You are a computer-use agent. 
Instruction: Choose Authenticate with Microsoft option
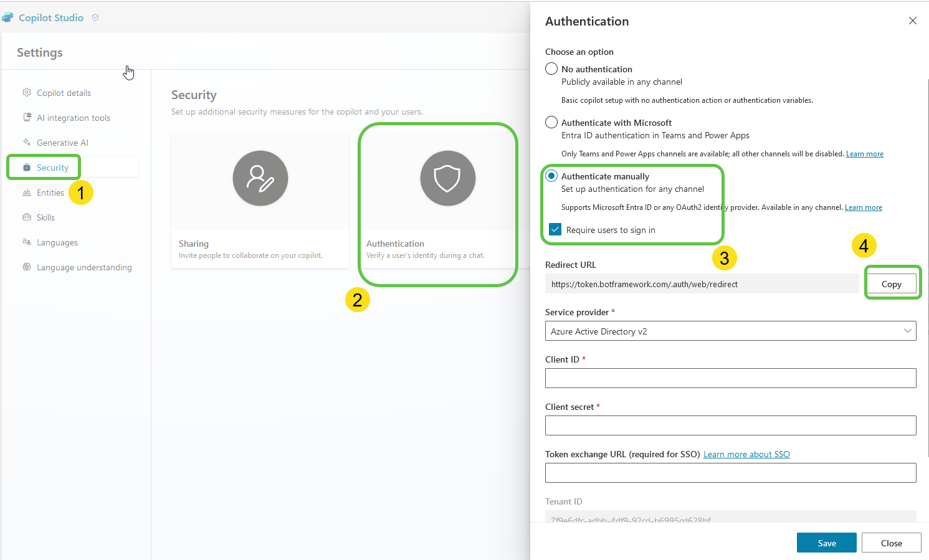pyautogui.click(x=551, y=122)
